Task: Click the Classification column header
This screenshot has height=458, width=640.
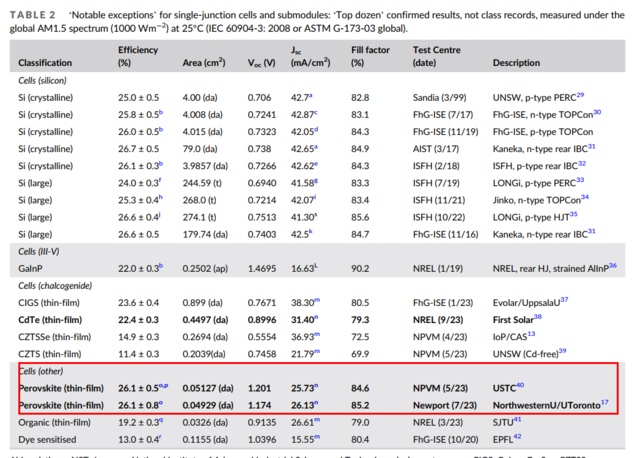Action: tap(50, 63)
